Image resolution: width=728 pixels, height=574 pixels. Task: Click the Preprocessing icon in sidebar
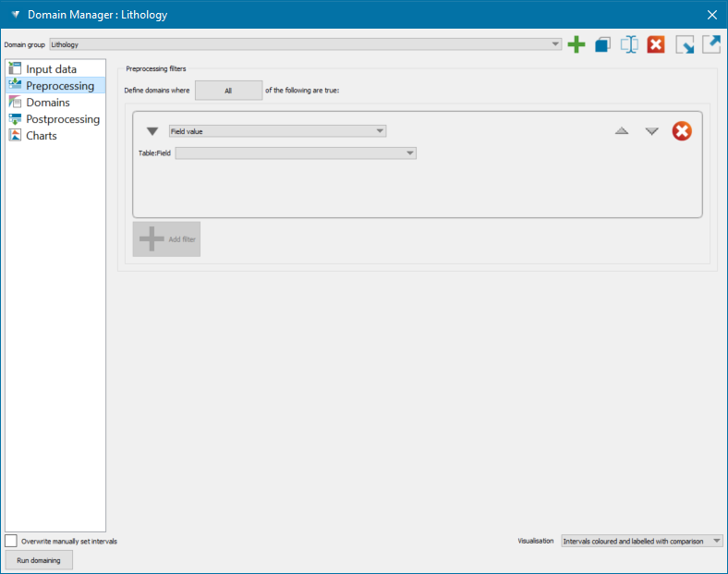(x=15, y=84)
